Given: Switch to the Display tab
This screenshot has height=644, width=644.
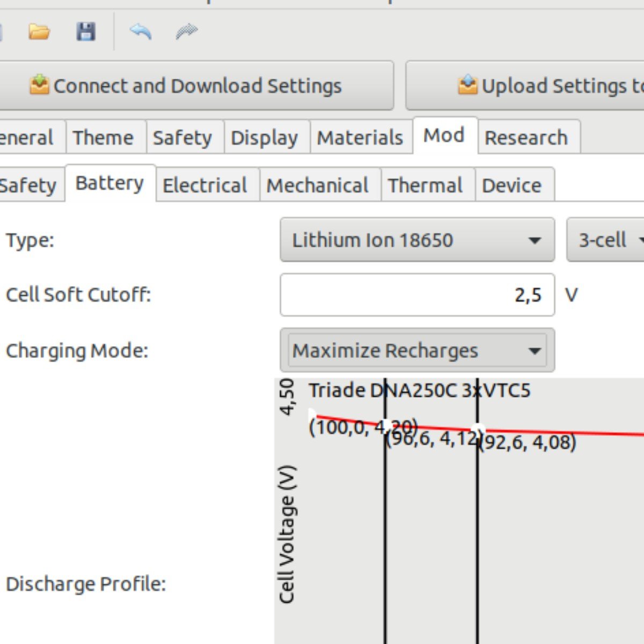Looking at the screenshot, I should point(264,138).
